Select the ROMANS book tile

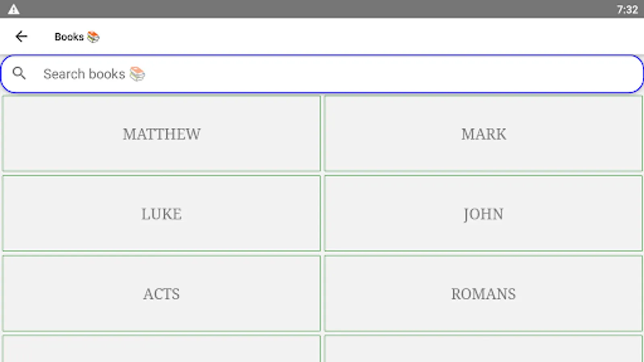pyautogui.click(x=483, y=294)
